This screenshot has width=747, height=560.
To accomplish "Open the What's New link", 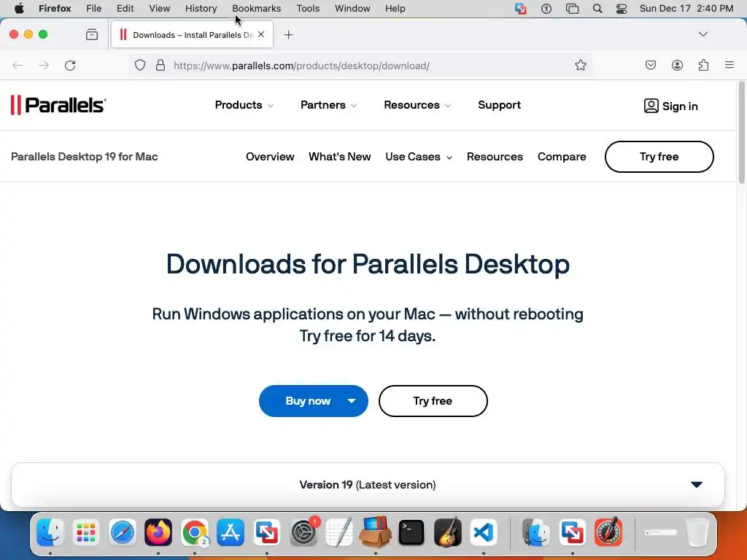I will click(340, 157).
